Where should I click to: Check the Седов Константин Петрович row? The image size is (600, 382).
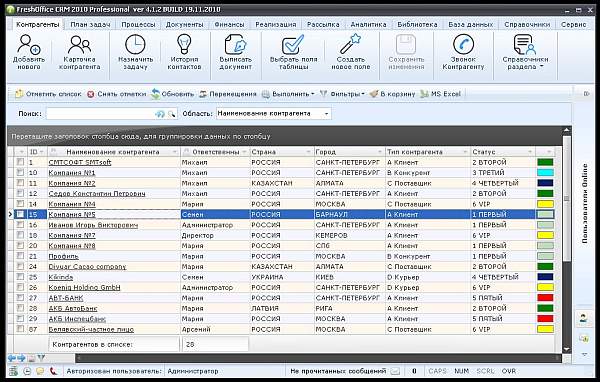pyautogui.click(x=20, y=193)
